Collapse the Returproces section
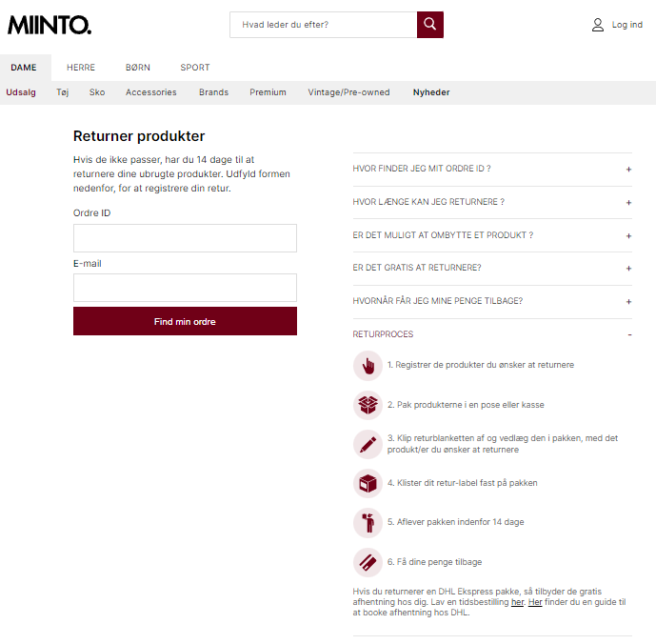Image resolution: width=656 pixels, height=644 pixels. [492, 334]
